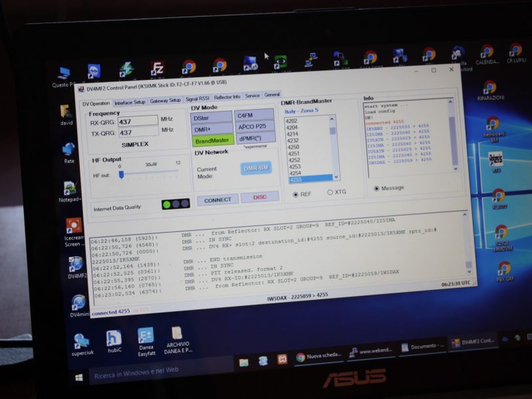The height and width of the screenshot is (399, 532).
Task: Launch DV4MF2 desktop shortcut
Action: pos(76,268)
